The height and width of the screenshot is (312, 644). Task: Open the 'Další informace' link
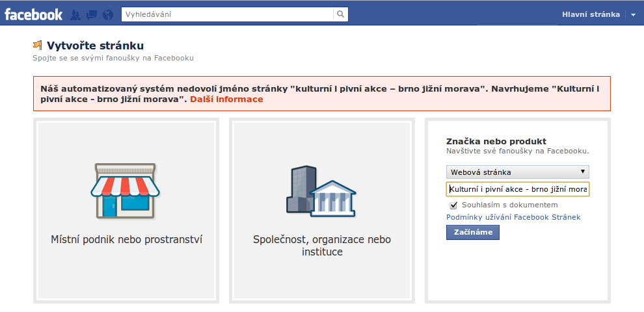point(226,99)
